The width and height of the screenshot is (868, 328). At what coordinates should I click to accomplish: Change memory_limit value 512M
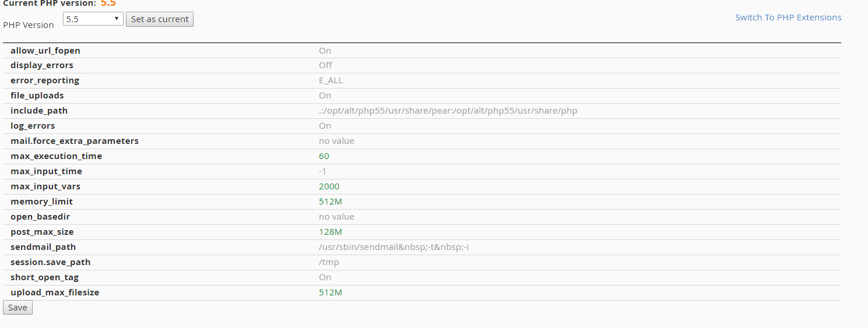(330, 202)
